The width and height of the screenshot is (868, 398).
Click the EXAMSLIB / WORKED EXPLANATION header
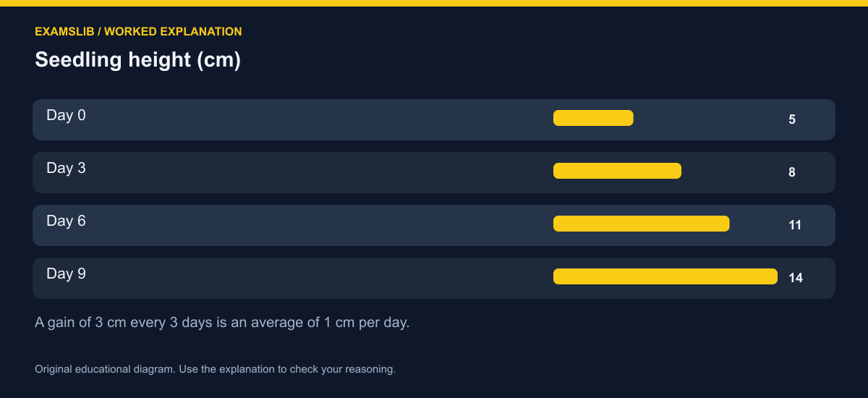(x=138, y=32)
